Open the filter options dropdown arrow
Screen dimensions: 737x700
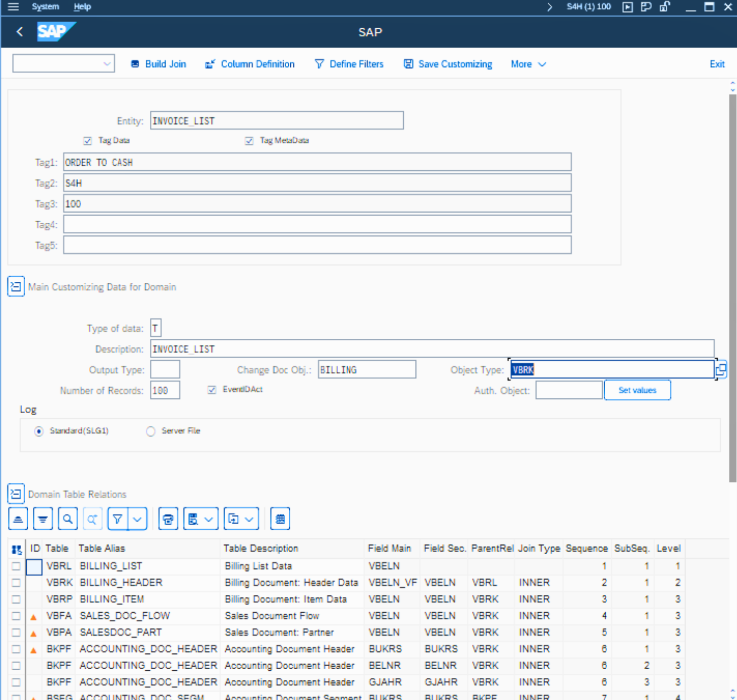[137, 519]
